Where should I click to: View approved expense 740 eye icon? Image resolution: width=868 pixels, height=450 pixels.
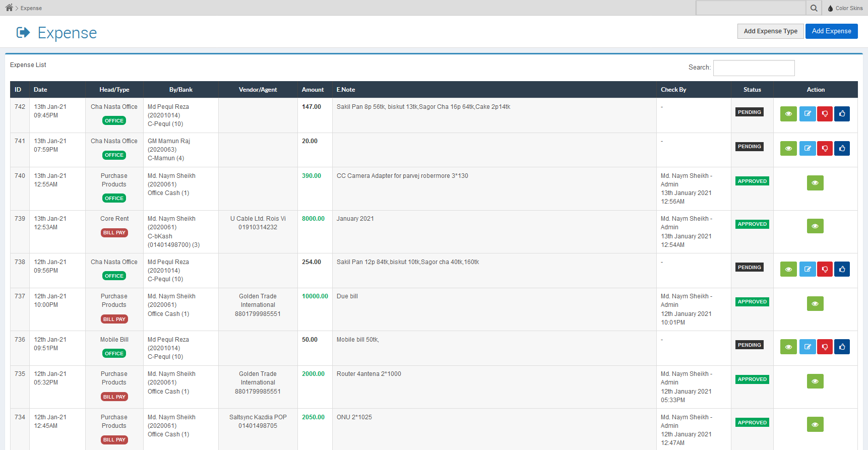(815, 183)
